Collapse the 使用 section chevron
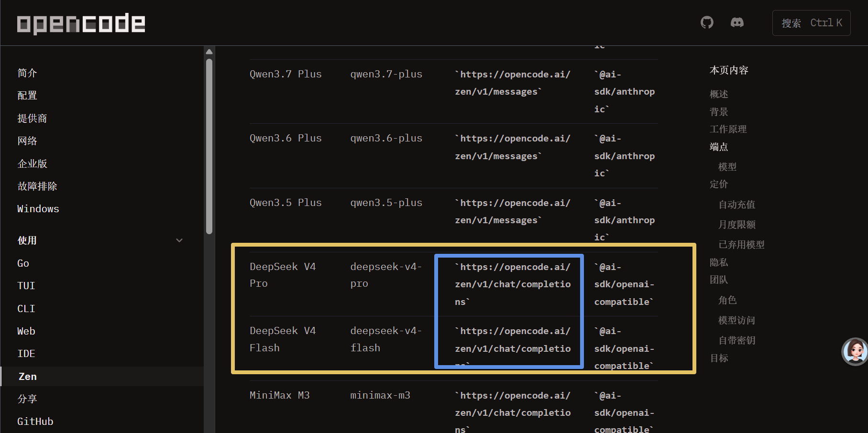868x433 pixels. click(x=179, y=240)
